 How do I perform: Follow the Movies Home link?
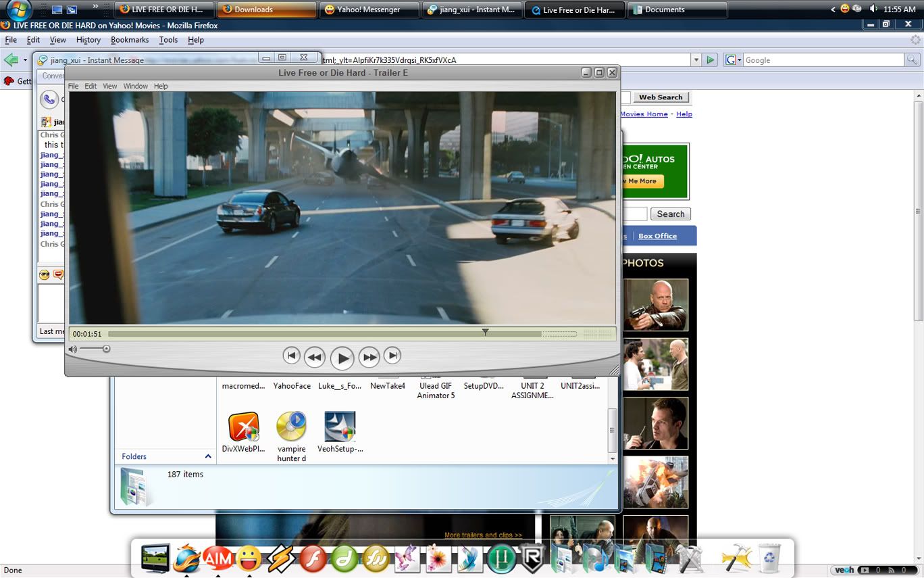[644, 114]
